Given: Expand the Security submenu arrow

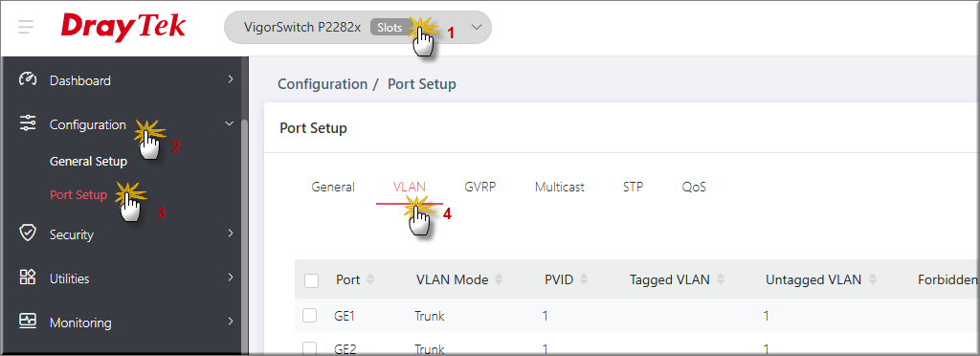Looking at the screenshot, I should click(230, 234).
